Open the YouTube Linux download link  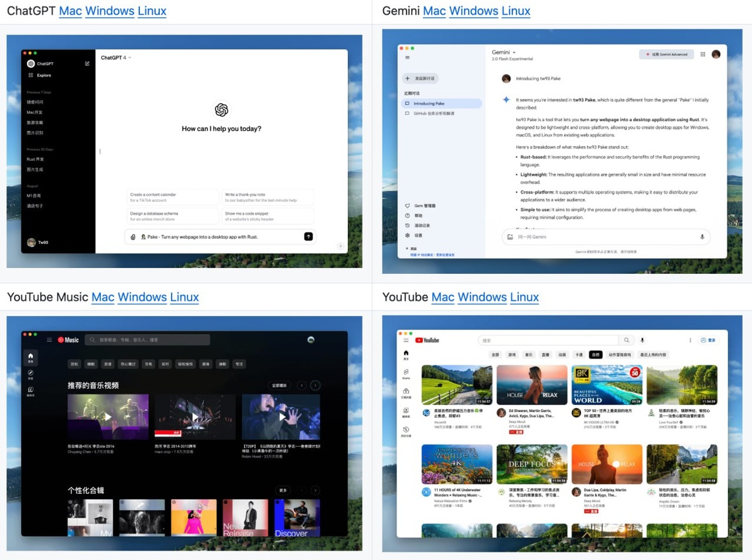[x=525, y=297]
